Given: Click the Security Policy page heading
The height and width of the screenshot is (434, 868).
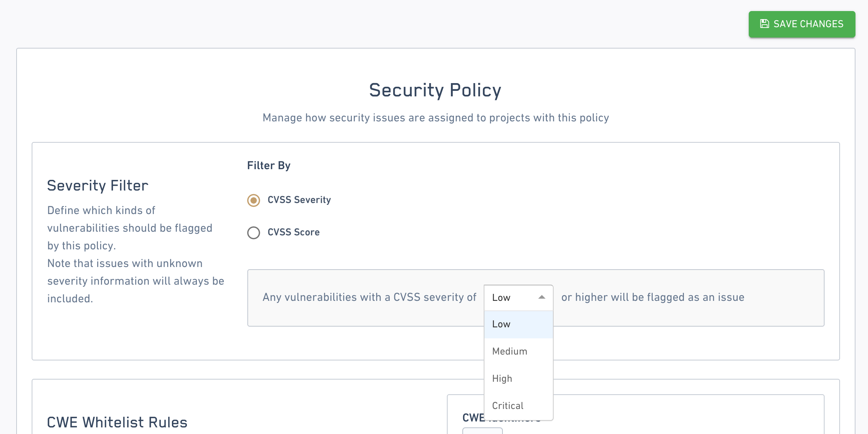Looking at the screenshot, I should [x=435, y=90].
